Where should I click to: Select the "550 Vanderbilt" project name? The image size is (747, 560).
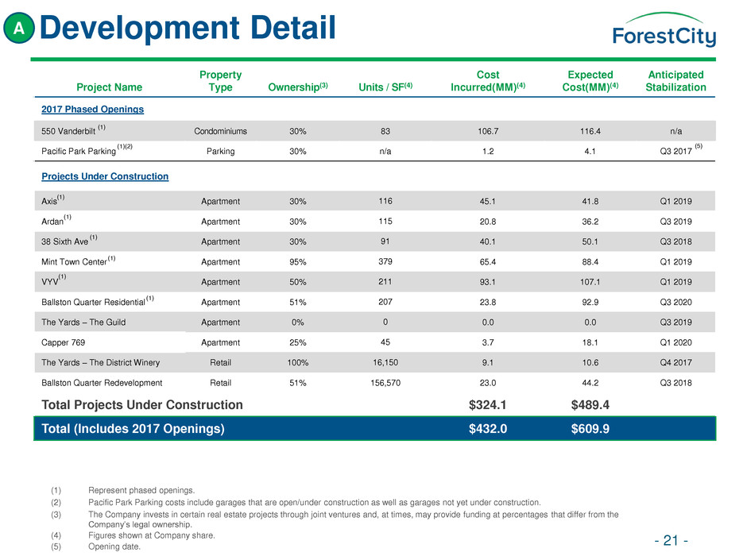68,131
